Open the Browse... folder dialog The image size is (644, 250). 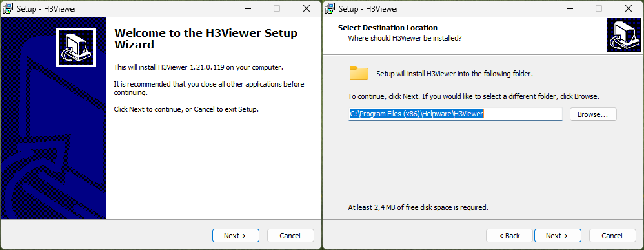click(593, 114)
